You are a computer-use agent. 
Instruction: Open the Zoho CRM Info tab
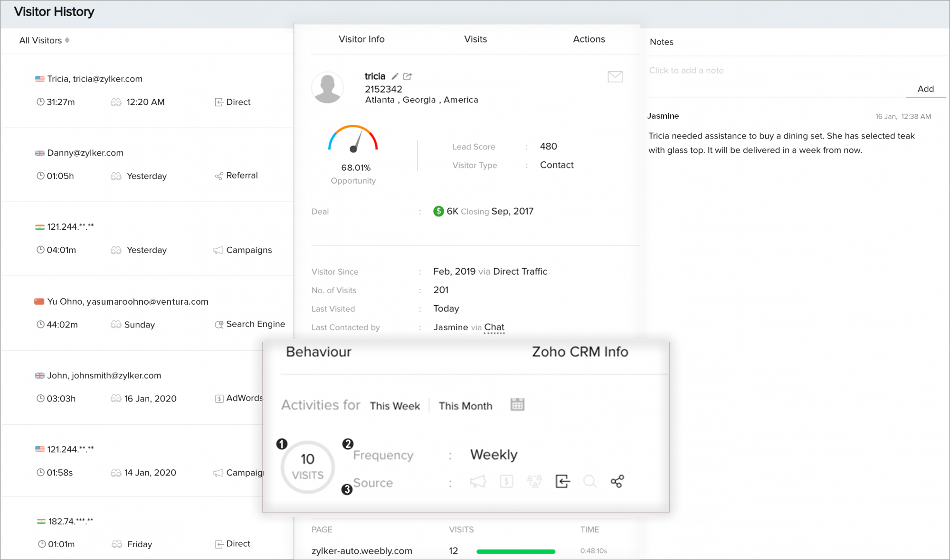(580, 352)
